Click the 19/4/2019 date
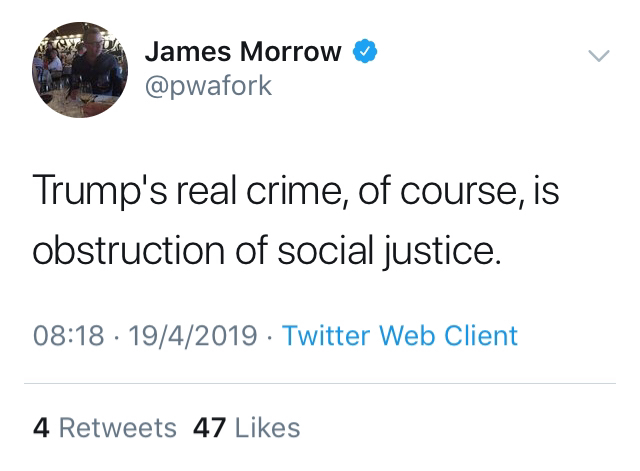The height and width of the screenshot is (471, 640). pos(193,335)
